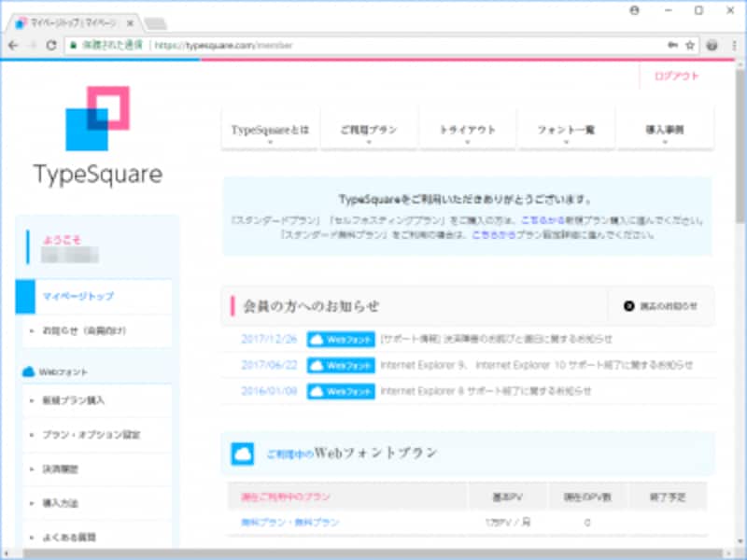Click the browser forward arrow
The image size is (747, 560).
pos(34,43)
